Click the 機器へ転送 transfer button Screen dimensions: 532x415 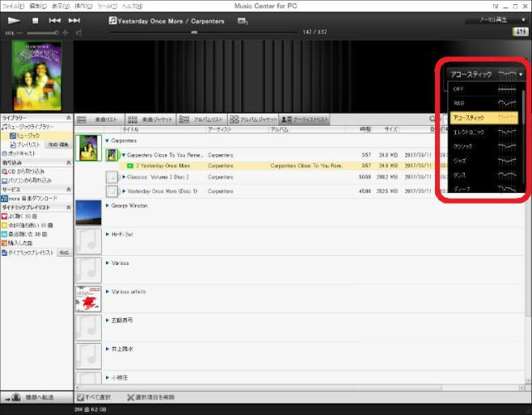pos(36,397)
